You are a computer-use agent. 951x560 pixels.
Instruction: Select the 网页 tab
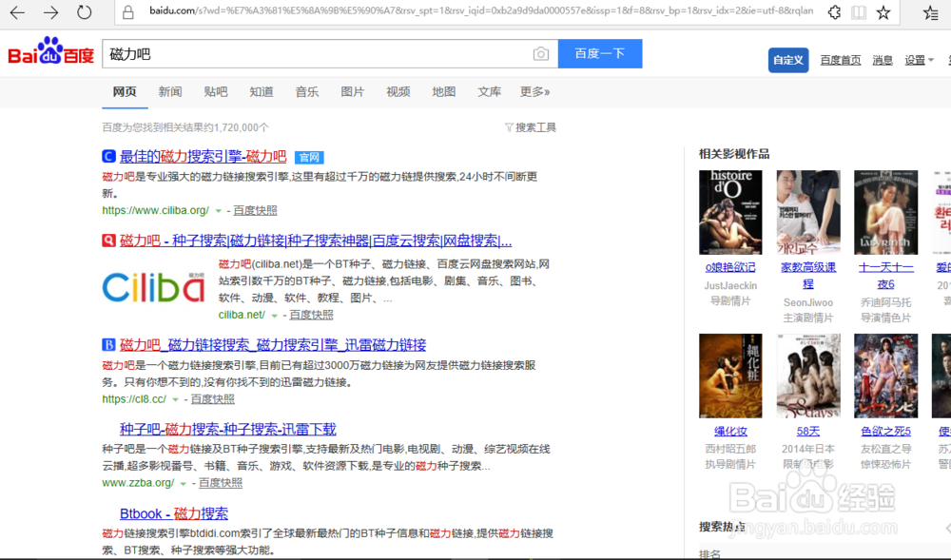125,92
